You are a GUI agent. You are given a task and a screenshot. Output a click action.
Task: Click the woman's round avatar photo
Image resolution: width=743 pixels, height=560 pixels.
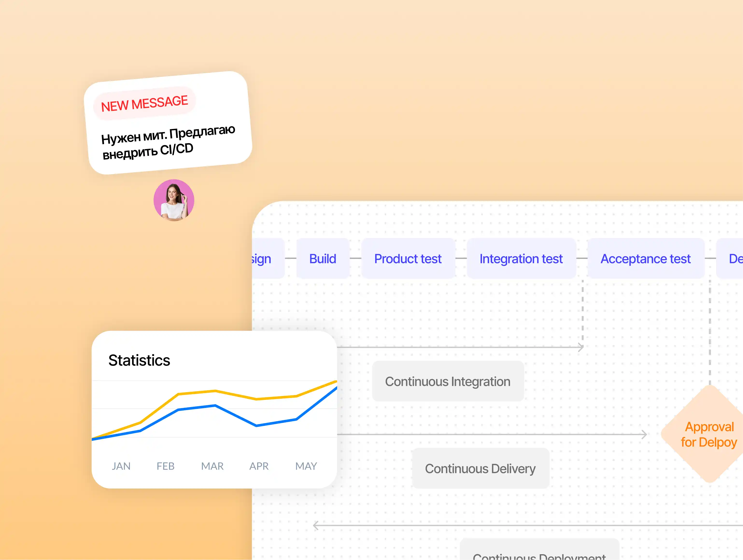coord(174,200)
